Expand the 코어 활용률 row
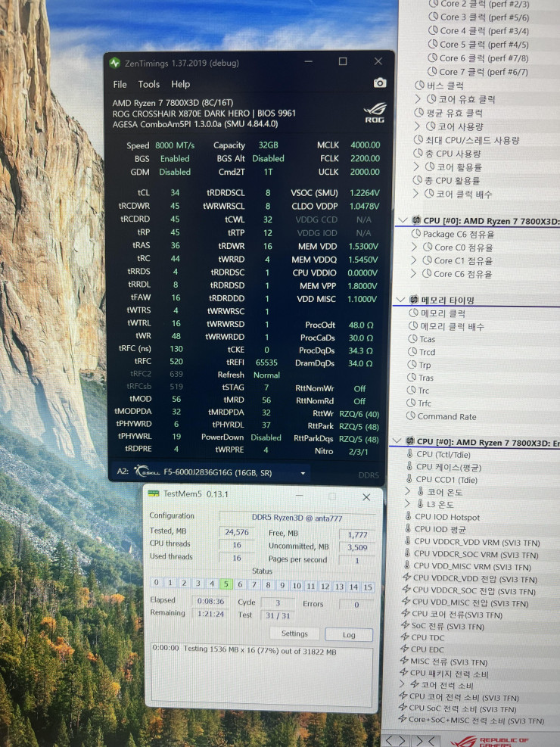The height and width of the screenshot is (747, 560). click(x=416, y=167)
